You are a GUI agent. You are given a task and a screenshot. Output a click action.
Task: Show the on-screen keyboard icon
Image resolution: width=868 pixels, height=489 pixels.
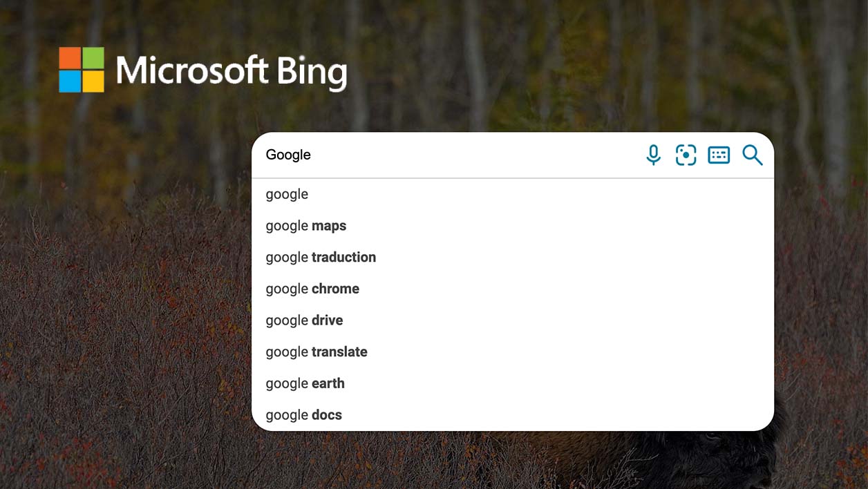pos(719,155)
